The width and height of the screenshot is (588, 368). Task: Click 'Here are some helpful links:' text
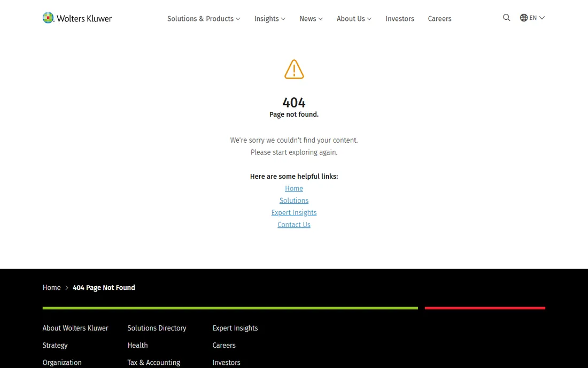tap(294, 177)
